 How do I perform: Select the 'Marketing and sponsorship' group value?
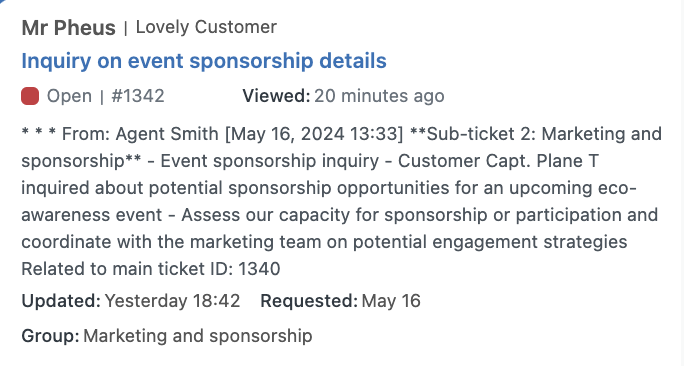(x=198, y=336)
